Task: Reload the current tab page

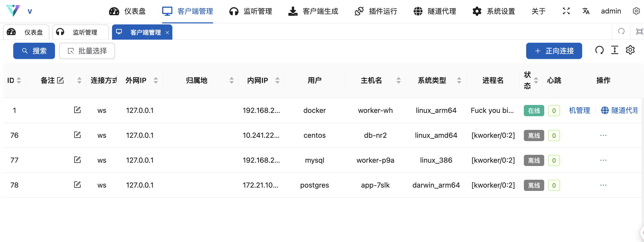Action: [x=621, y=32]
